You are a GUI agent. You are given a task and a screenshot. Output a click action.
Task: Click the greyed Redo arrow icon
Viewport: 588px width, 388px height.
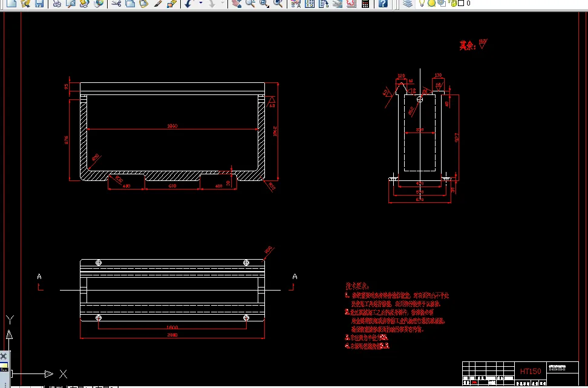click(212, 4)
